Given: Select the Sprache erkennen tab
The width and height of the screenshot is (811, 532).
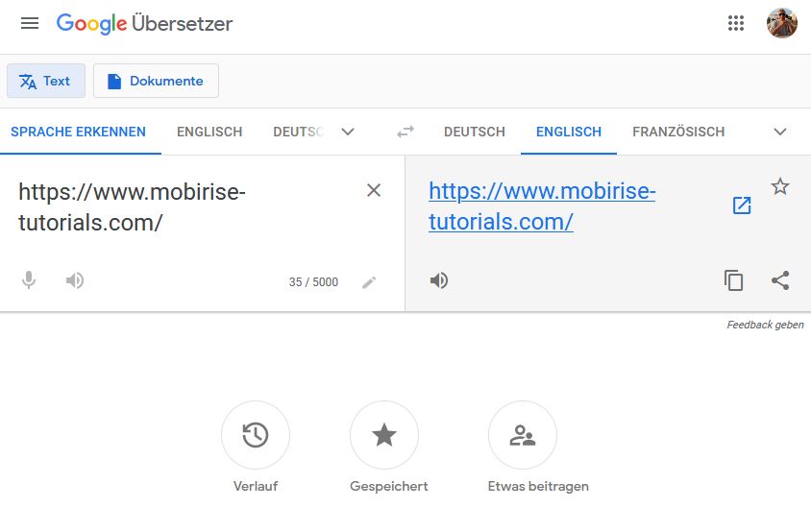Looking at the screenshot, I should pos(79,132).
